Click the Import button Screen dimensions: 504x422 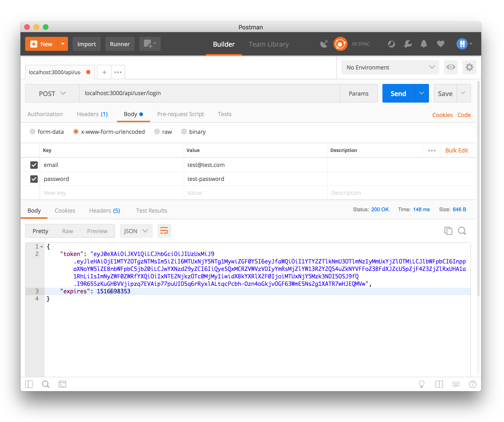pyautogui.click(x=86, y=44)
